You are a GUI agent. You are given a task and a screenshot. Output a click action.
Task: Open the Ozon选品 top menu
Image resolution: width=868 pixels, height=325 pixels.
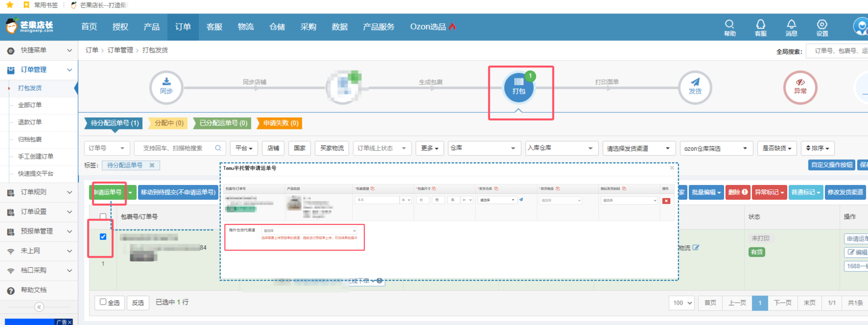(x=433, y=27)
